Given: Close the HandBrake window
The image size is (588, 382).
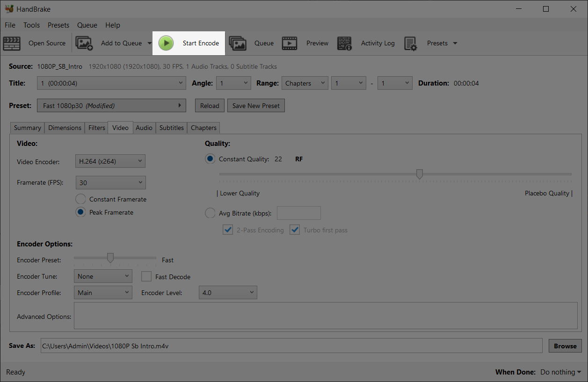Looking at the screenshot, I should [573, 9].
